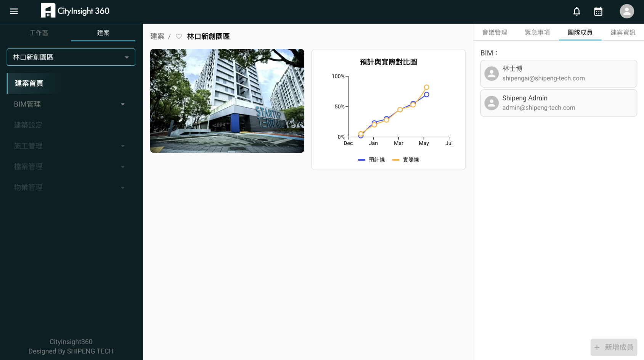The height and width of the screenshot is (360, 644).
Task: Toggle 預計線 legend color swatch
Action: click(x=361, y=160)
